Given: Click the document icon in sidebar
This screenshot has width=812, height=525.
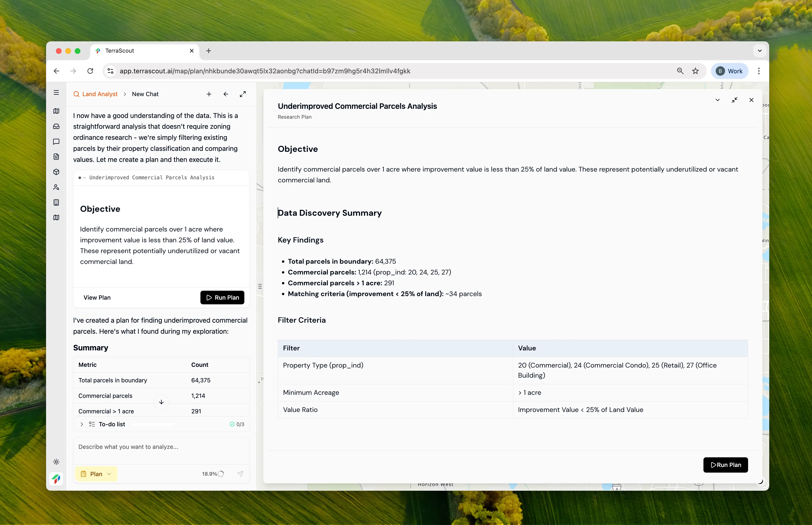Looking at the screenshot, I should (x=56, y=157).
